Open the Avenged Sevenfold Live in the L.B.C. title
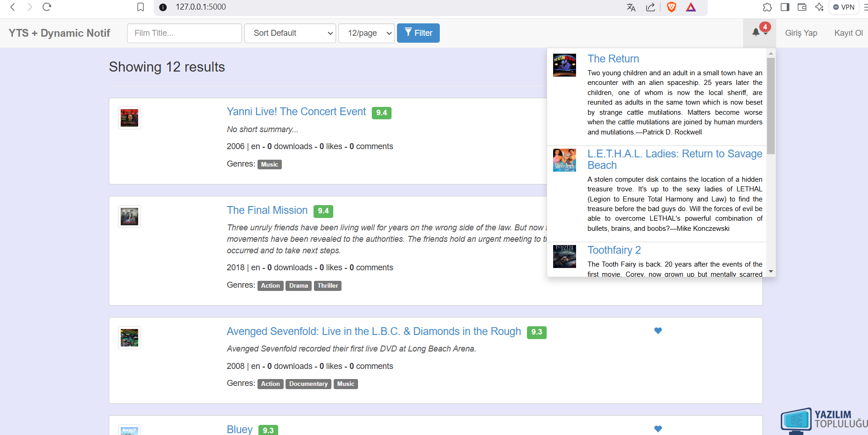This screenshot has height=435, width=868. click(374, 331)
